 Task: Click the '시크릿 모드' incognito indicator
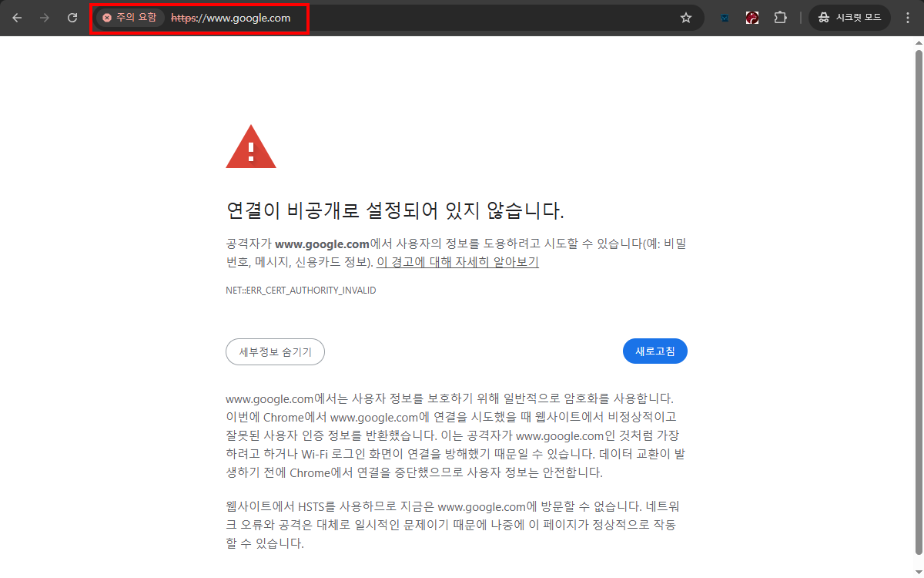click(x=849, y=18)
